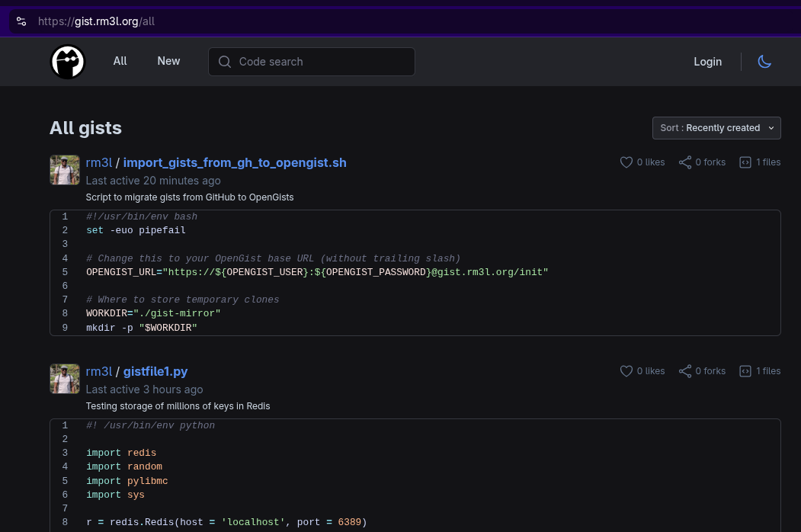Click heart icon on import_gists gist
The width and height of the screenshot is (801, 532).
626,162
